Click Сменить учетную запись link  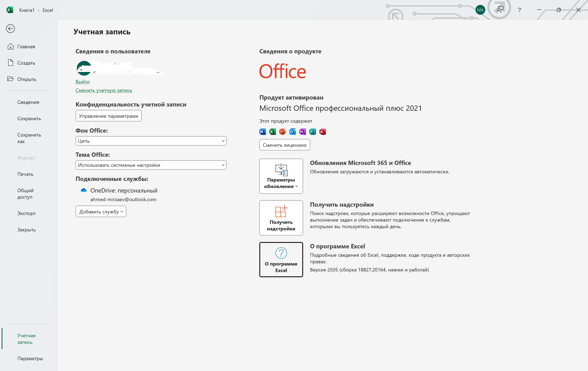point(104,90)
